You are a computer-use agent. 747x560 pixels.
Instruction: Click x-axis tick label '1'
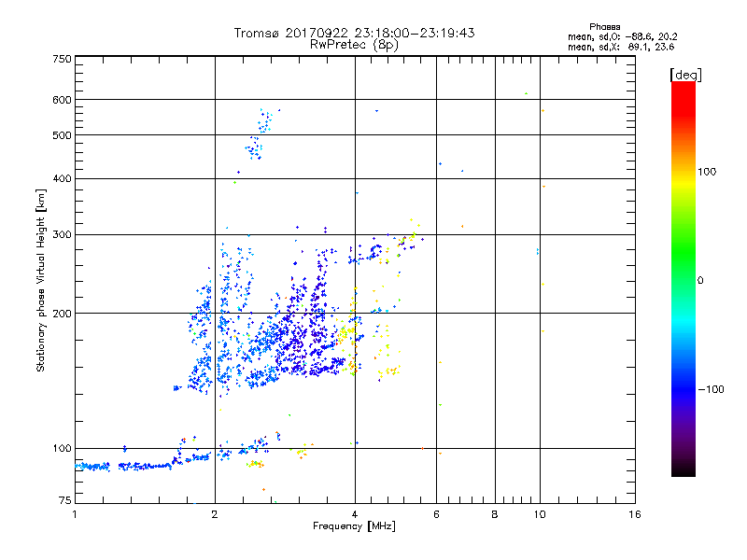(75, 514)
